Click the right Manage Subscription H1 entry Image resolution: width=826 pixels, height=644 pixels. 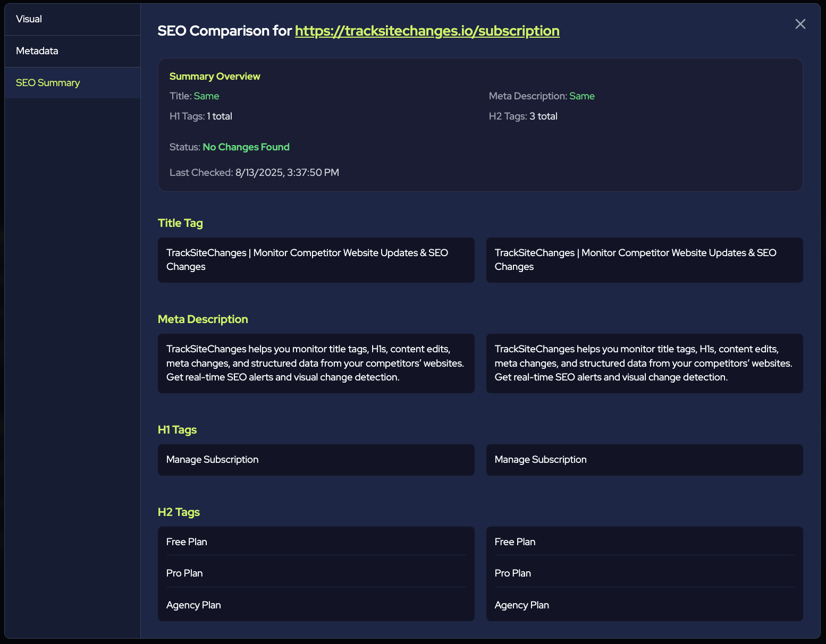click(x=645, y=460)
